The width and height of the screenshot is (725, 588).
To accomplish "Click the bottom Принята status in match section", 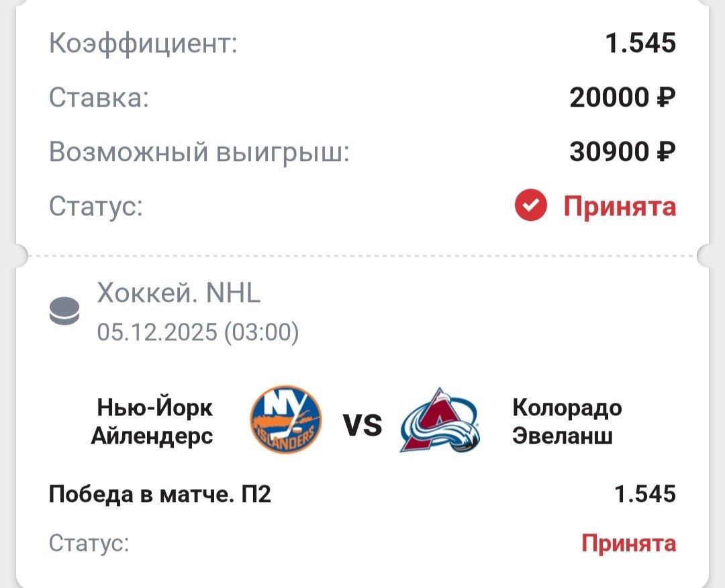I will click(628, 542).
